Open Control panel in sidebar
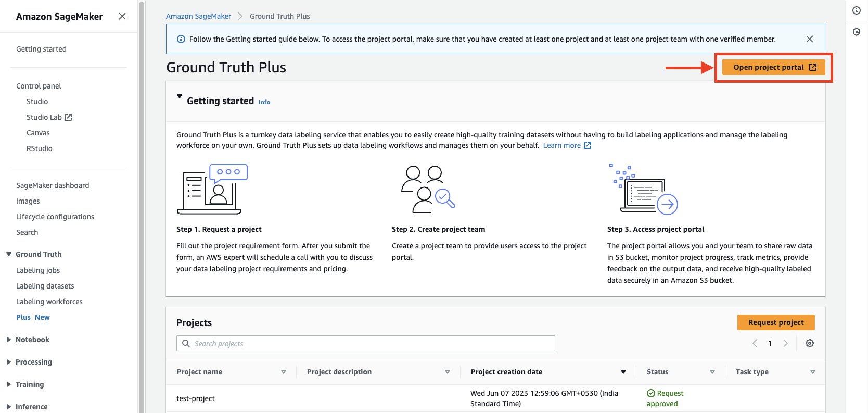This screenshot has width=868, height=413. click(39, 86)
